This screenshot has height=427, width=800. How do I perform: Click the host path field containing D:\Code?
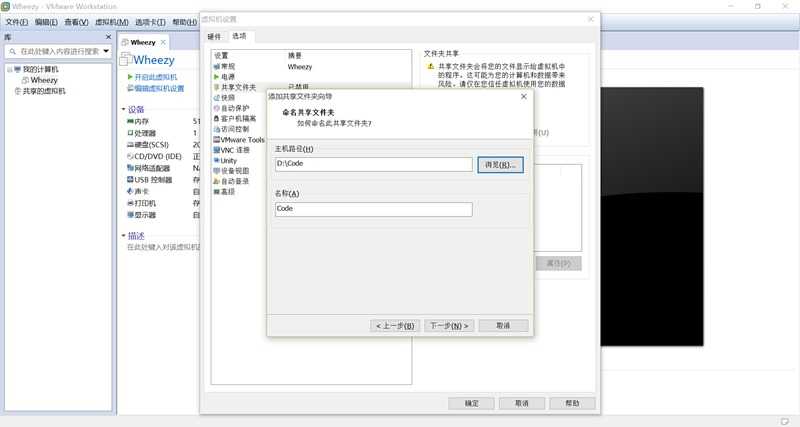[x=373, y=164]
